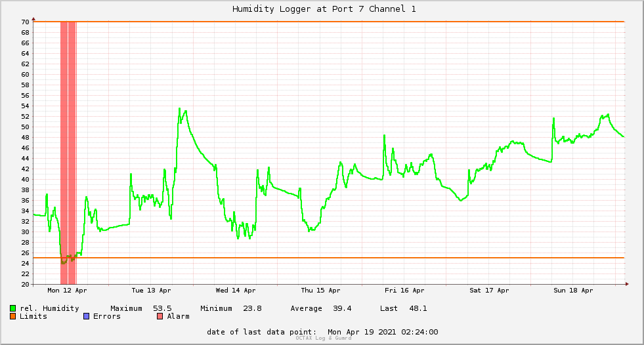Click the y-axis label 60
Viewport: 644px width, 345px height.
click(x=25, y=74)
